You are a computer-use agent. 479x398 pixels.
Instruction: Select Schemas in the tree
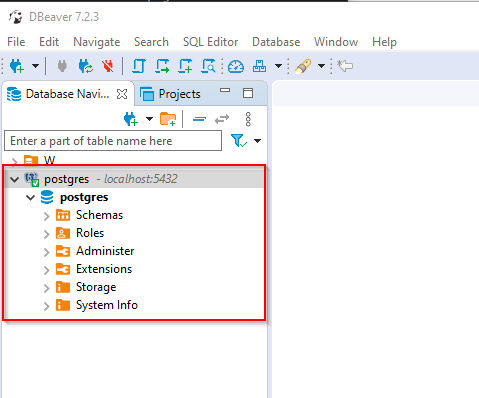tap(99, 215)
